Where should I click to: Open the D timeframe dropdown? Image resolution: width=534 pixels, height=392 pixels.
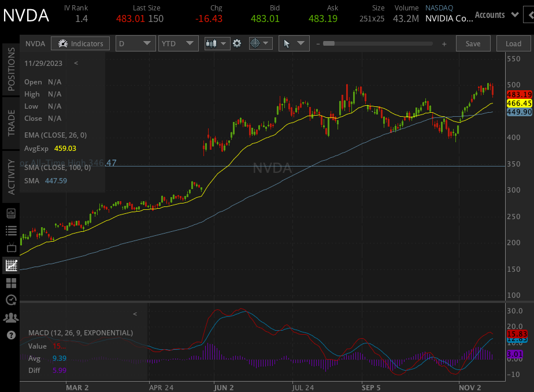[135, 43]
